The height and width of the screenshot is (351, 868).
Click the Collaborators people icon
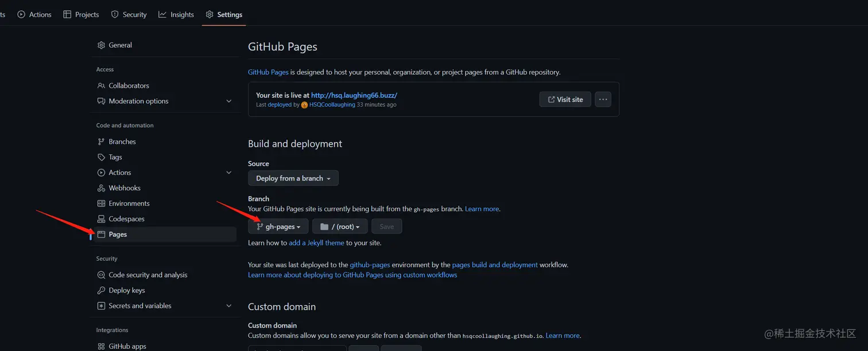[101, 85]
